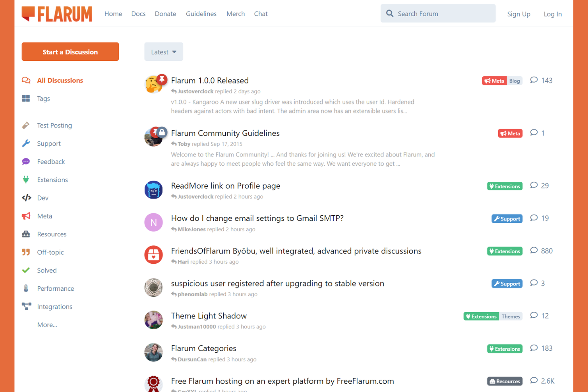Open Flarum 1.0.0 Released discussion
The image size is (588, 392).
210,80
